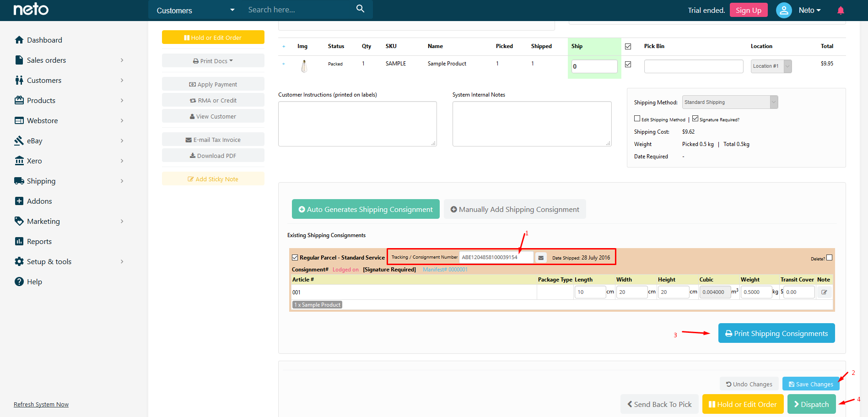868x417 pixels.
Task: Expand the Shipping sidebar menu
Action: pos(41,181)
